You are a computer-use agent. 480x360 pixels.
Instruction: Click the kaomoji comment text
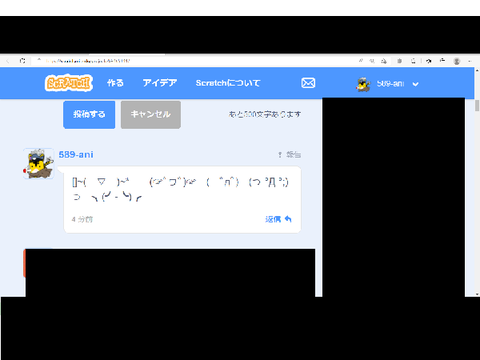(x=180, y=190)
